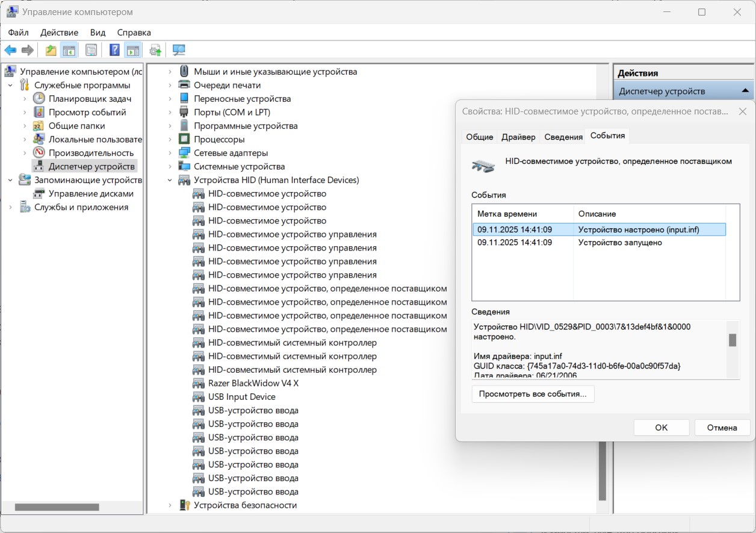
Task: Click the Update driver toolbar icon
Action: pyautogui.click(x=155, y=50)
